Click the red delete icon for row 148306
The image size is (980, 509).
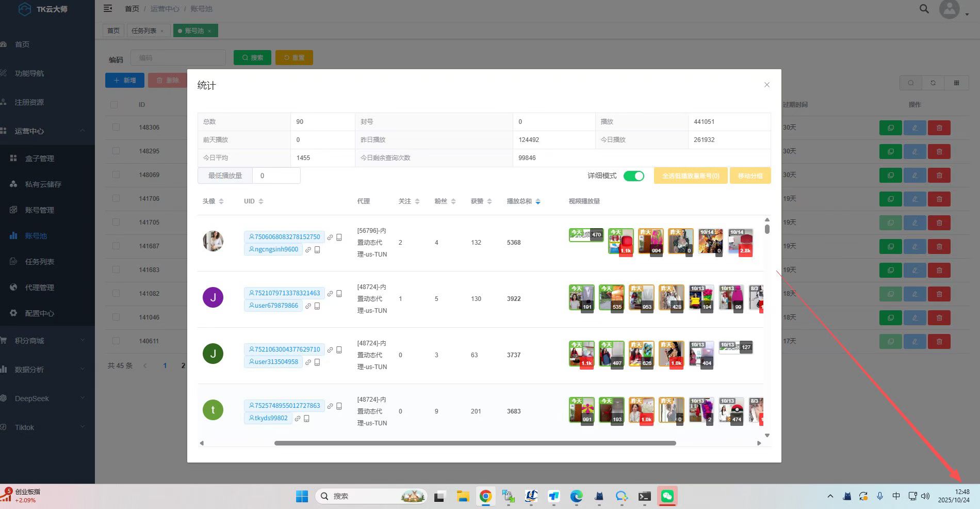pyautogui.click(x=939, y=128)
